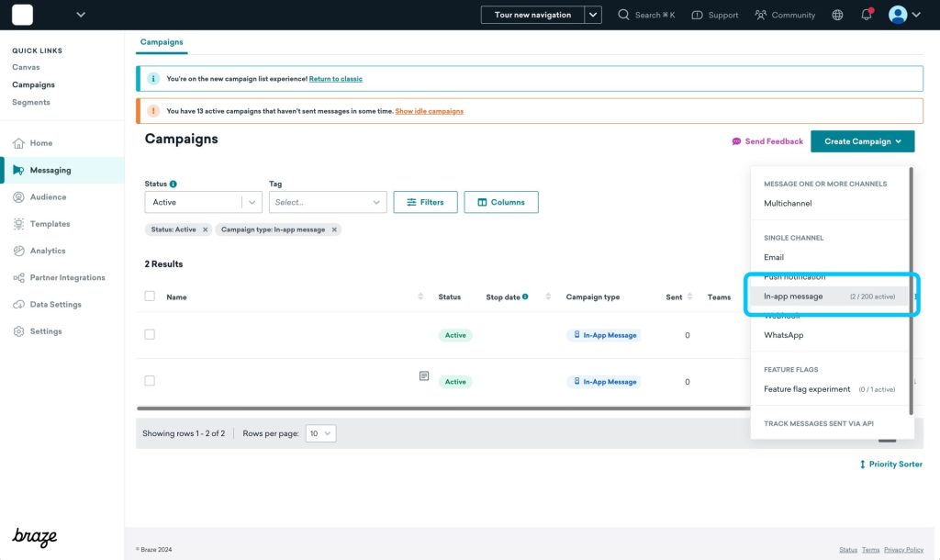This screenshot has width=940, height=560.
Task: Click the Stop date info icon
Action: (525, 297)
